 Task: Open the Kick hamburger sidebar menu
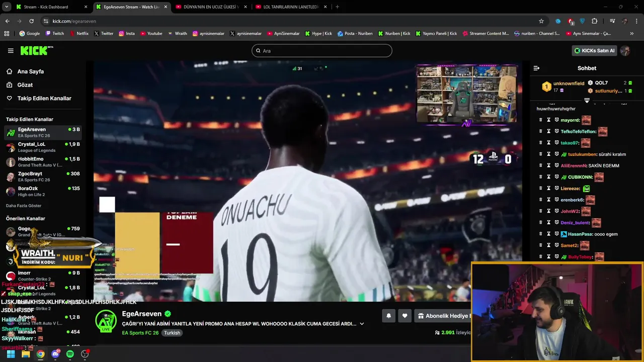[x=11, y=51]
